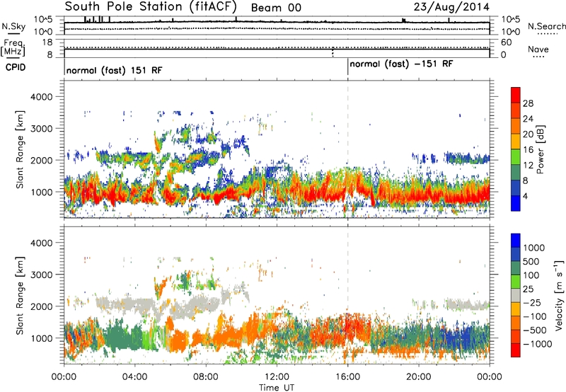Click the 'Freq. [MHz]' label

point(13,48)
